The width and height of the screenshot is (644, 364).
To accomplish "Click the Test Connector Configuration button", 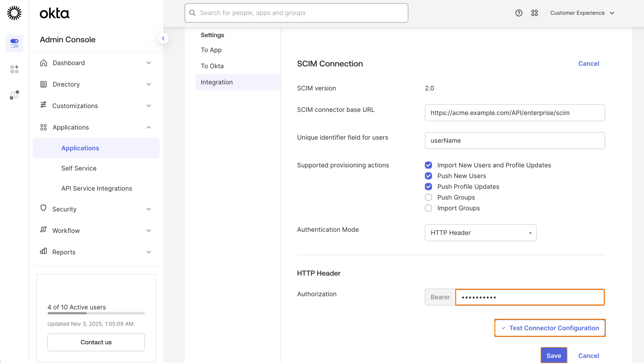I will (550, 328).
